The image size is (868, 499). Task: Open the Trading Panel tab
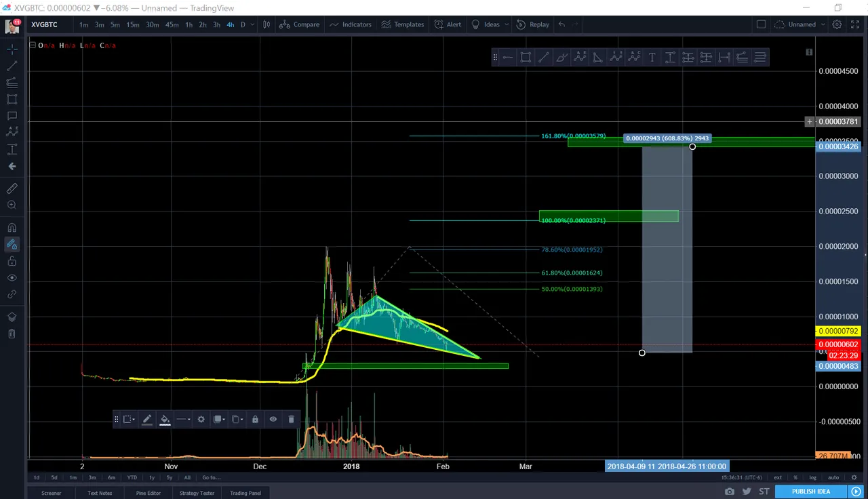point(245,493)
